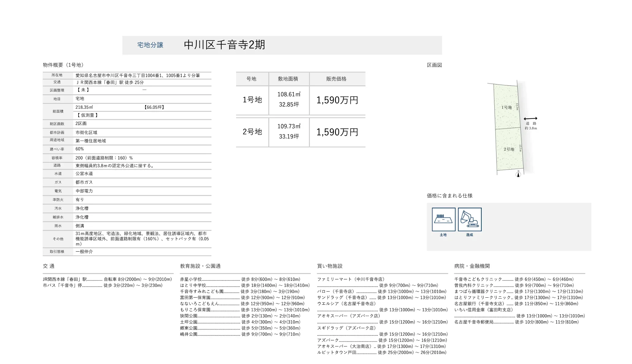632x364 pixels.
Task: Click the 【 仮測量 】 value
Action: tap(87, 115)
